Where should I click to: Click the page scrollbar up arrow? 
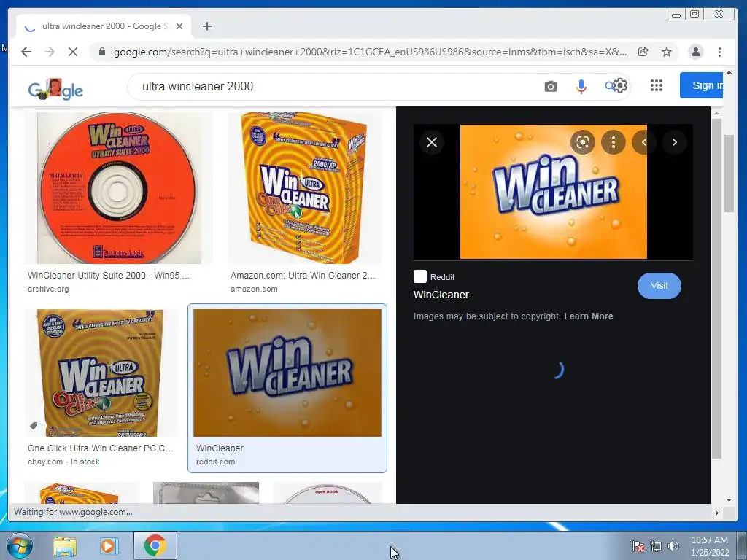(729, 72)
